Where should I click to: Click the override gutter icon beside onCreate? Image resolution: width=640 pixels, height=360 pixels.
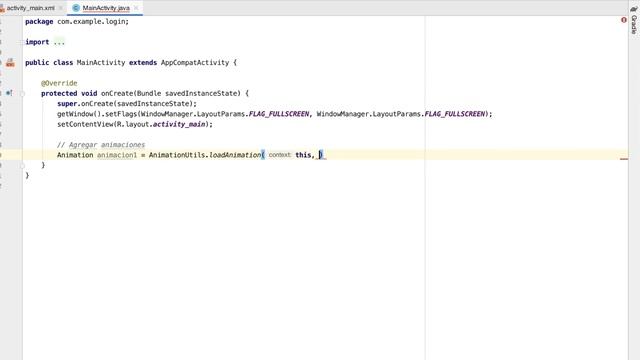pyautogui.click(x=9, y=93)
